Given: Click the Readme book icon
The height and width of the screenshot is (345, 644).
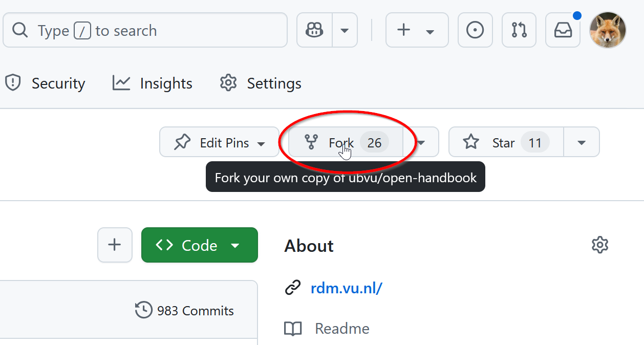Looking at the screenshot, I should click(293, 329).
